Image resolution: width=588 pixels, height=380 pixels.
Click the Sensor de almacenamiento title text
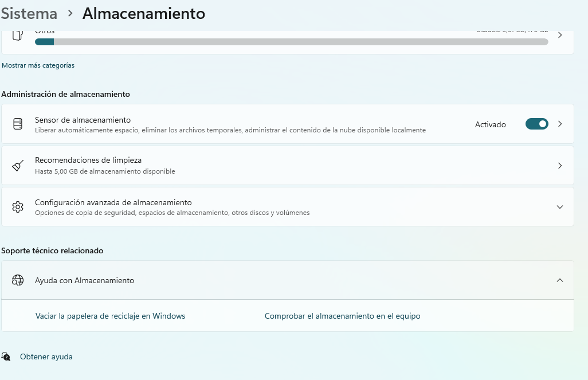83,120
